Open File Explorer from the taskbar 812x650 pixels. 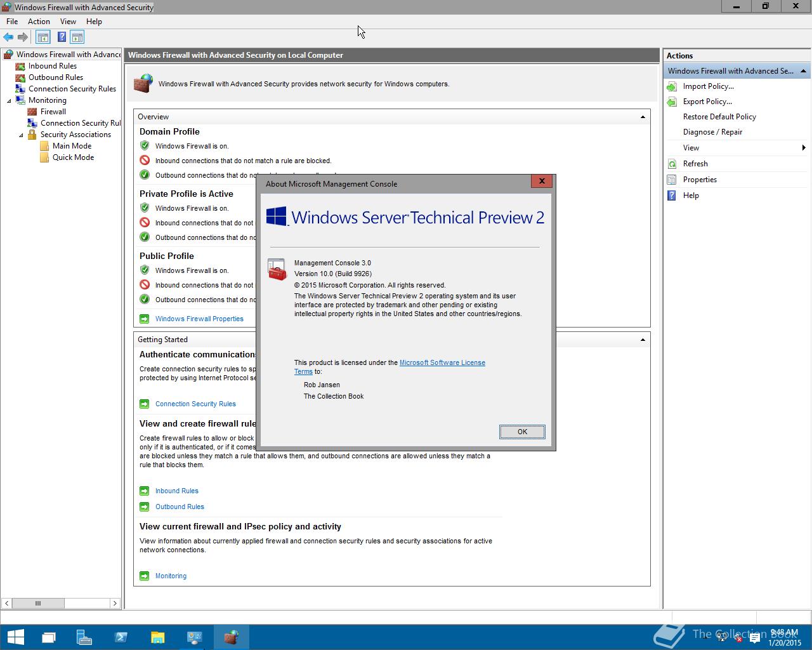click(157, 637)
